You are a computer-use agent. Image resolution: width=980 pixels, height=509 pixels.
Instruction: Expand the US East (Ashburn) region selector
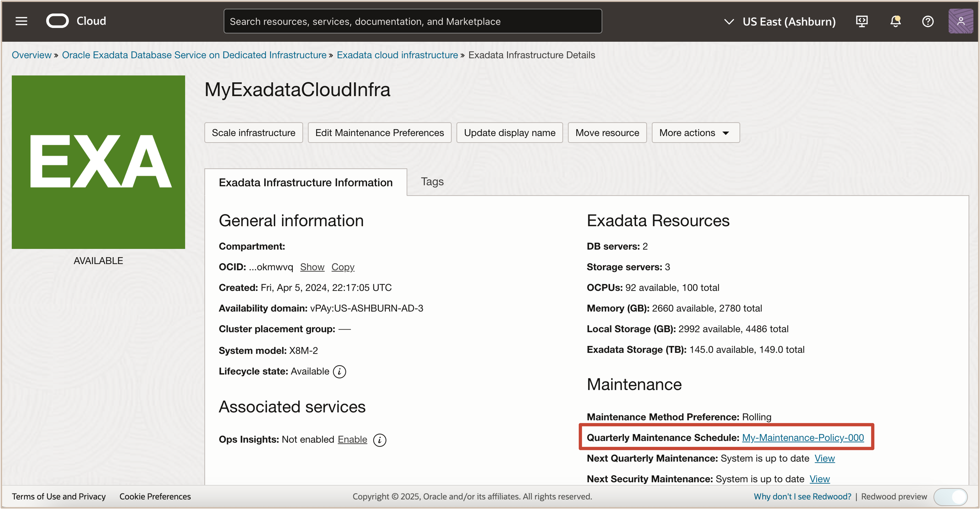click(779, 22)
